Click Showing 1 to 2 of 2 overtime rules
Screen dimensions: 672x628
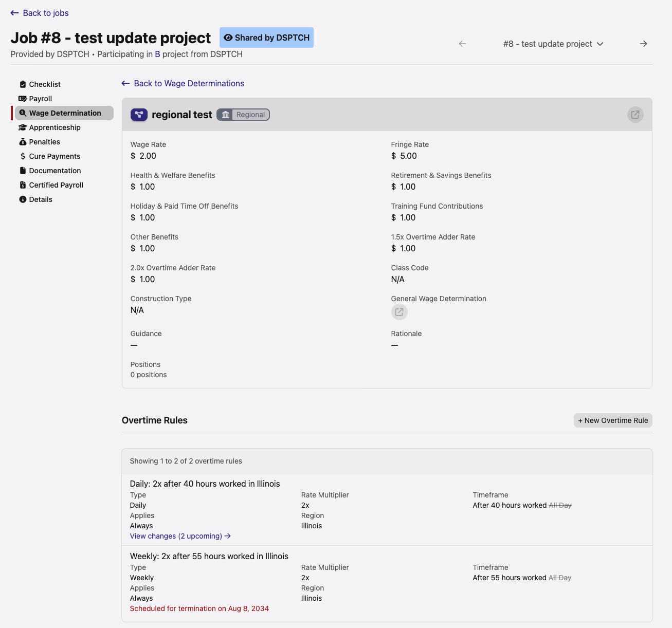[x=186, y=461]
